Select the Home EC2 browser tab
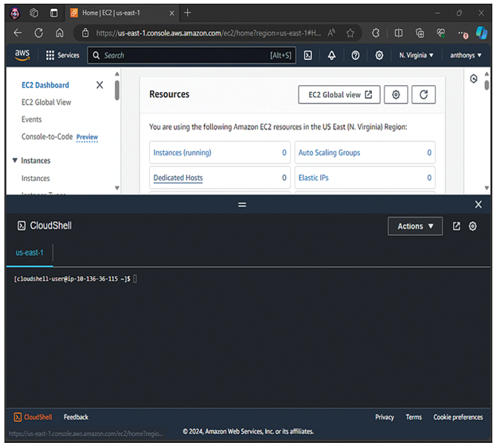Image resolution: width=496 pixels, height=448 pixels. click(122, 13)
